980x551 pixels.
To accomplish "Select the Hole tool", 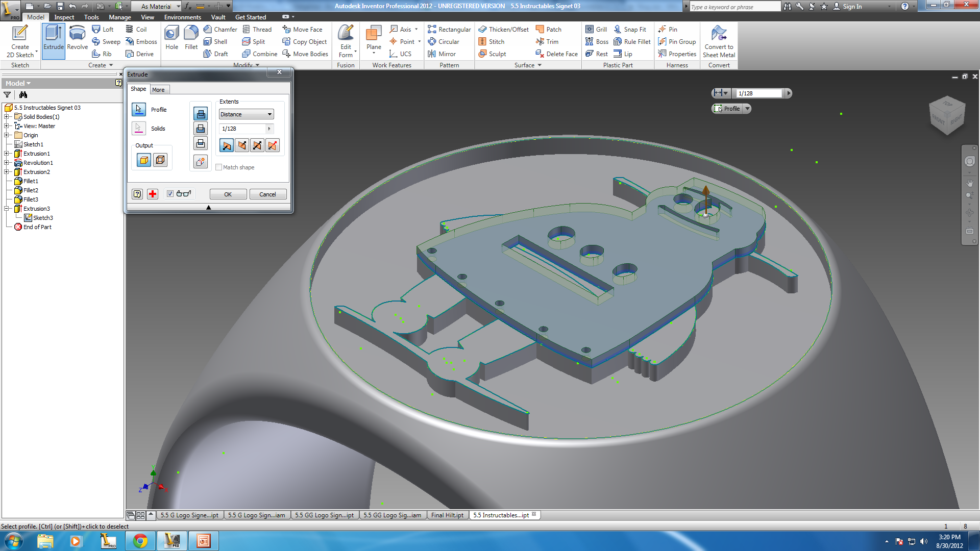I will tap(171, 38).
